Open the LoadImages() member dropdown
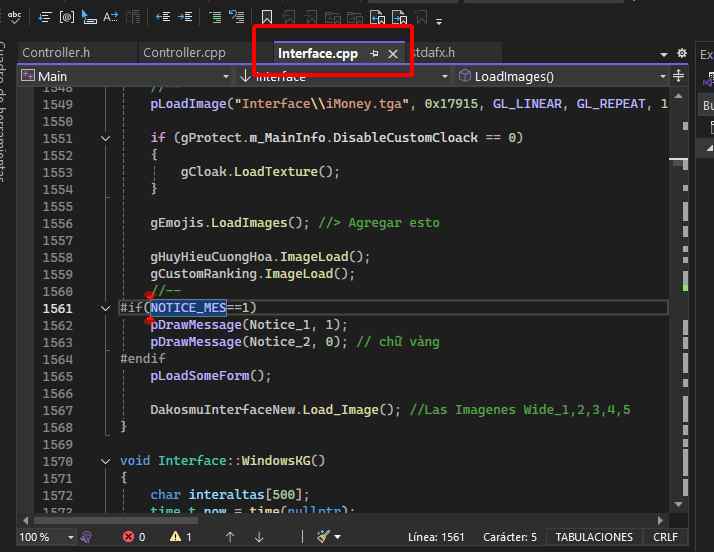 (x=562, y=77)
